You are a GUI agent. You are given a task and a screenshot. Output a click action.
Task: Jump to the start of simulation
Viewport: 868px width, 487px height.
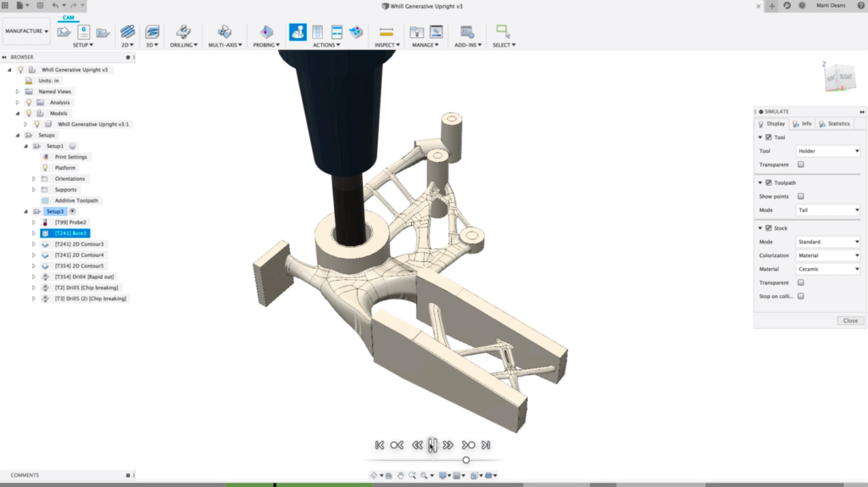[379, 445]
